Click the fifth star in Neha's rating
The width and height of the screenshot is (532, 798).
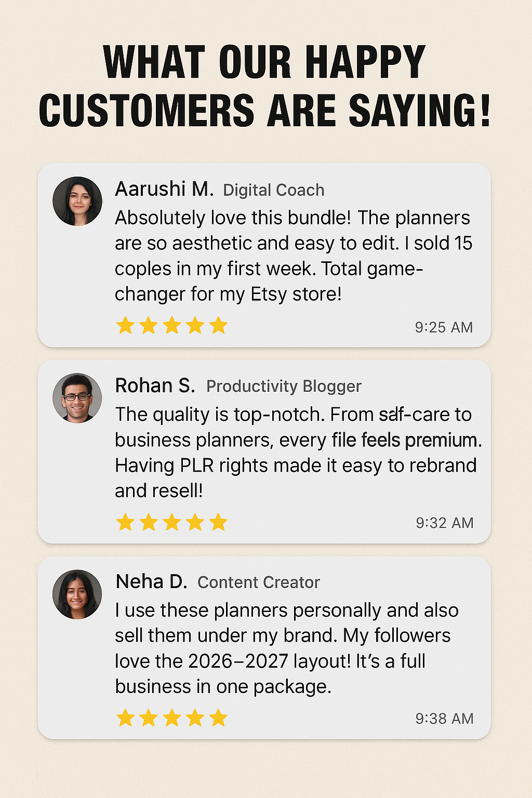[x=219, y=718]
